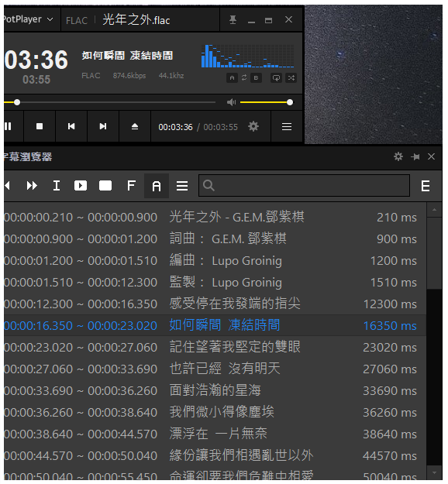Set A-B repeat point B
The width and height of the screenshot is (448, 484).
coord(256,77)
